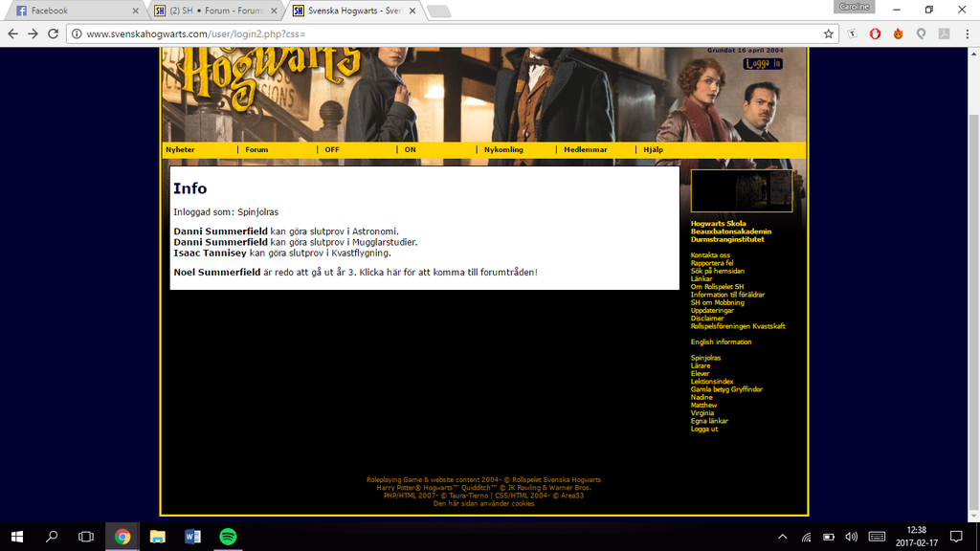Open the Lektionsindex link
The height and width of the screenshot is (551, 980).
pyautogui.click(x=712, y=382)
